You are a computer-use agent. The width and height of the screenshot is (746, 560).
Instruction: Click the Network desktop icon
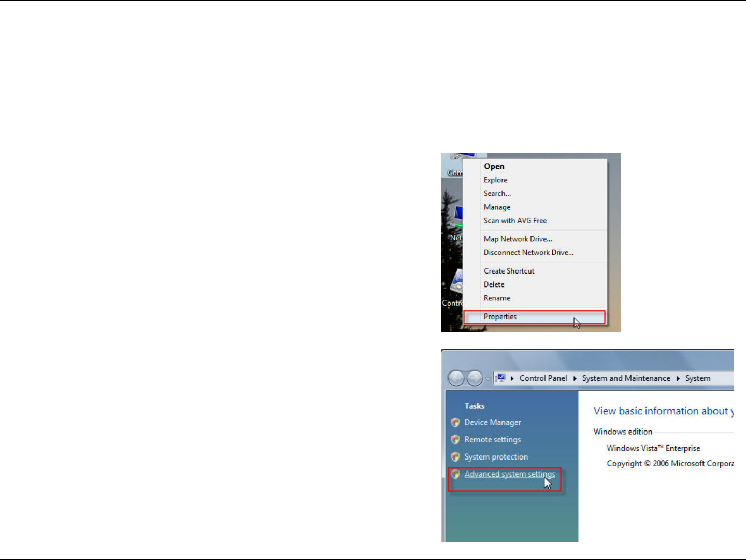456,224
